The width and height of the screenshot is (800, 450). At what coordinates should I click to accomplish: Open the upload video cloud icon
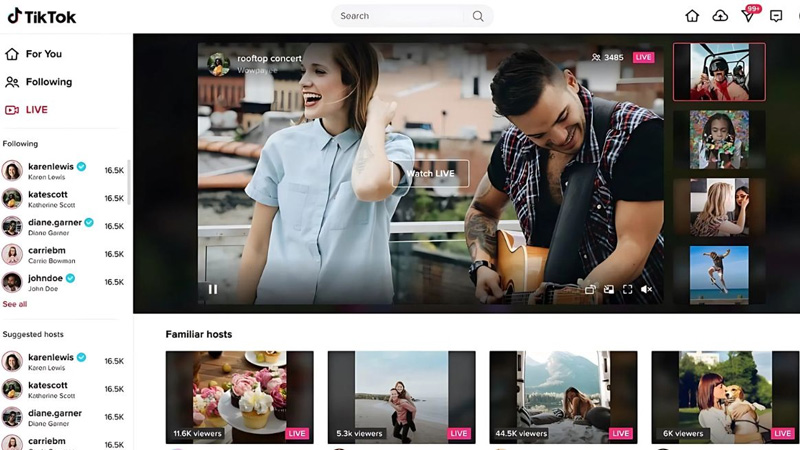(x=720, y=16)
